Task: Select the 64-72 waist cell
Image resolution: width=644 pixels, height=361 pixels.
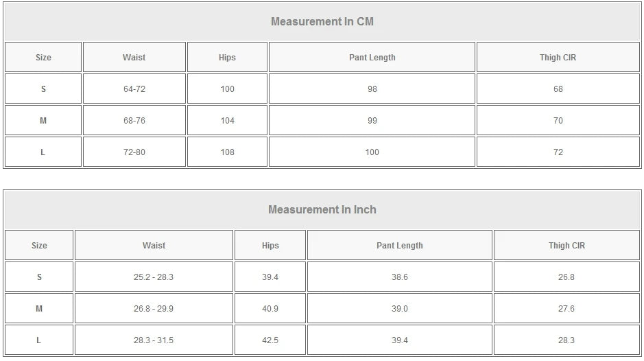Action: tap(134, 89)
